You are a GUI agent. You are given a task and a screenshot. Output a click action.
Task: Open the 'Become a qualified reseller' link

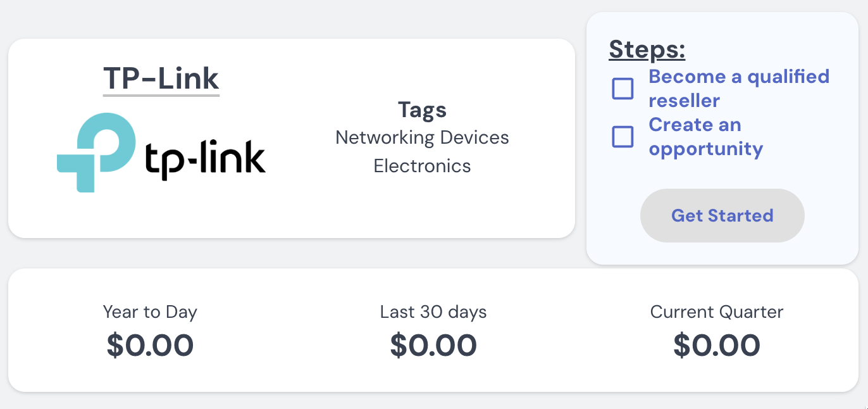tap(738, 77)
